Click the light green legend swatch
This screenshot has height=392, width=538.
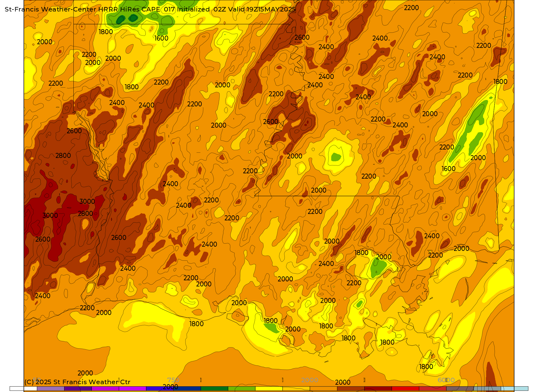[x=242, y=388]
